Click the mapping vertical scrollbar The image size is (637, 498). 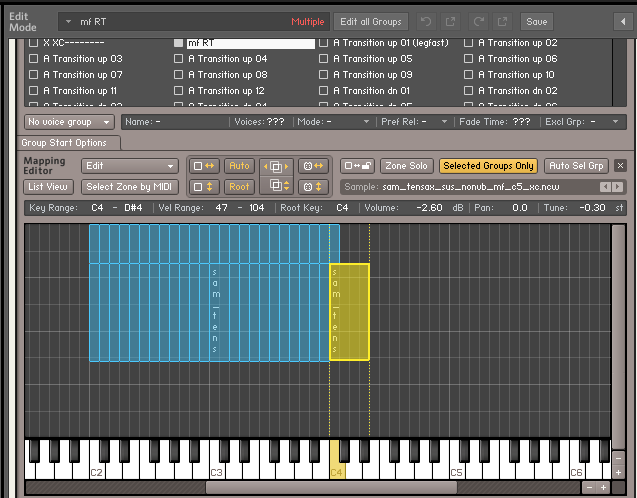point(618,337)
